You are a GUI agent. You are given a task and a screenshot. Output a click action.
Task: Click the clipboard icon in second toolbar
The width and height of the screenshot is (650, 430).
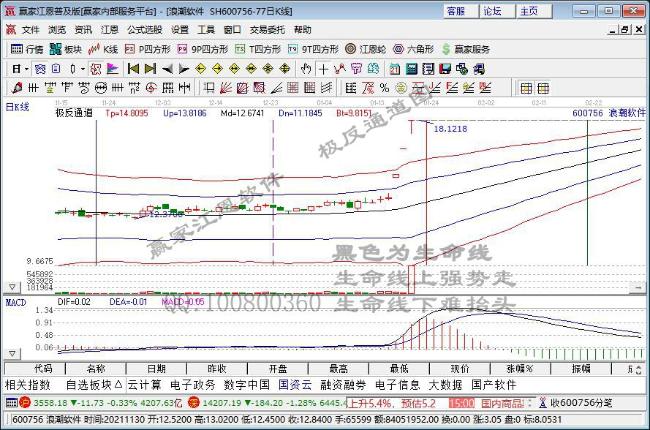click(56, 69)
